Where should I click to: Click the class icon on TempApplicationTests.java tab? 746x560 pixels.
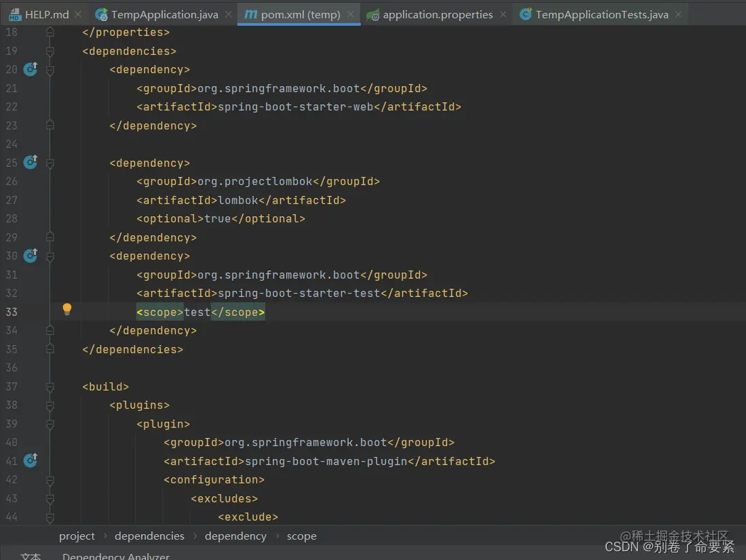[x=525, y=14]
